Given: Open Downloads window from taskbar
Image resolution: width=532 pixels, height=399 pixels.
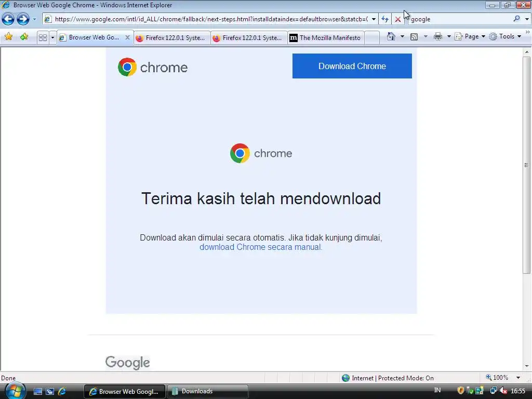Looking at the screenshot, I should 207,392.
